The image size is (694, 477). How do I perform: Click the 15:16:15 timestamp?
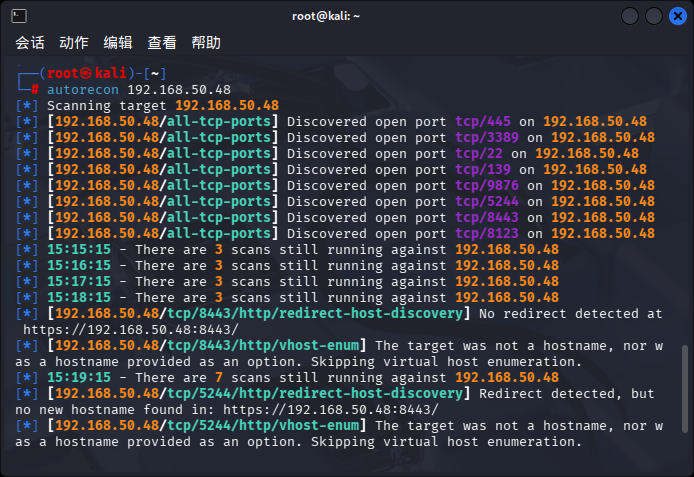click(79, 265)
